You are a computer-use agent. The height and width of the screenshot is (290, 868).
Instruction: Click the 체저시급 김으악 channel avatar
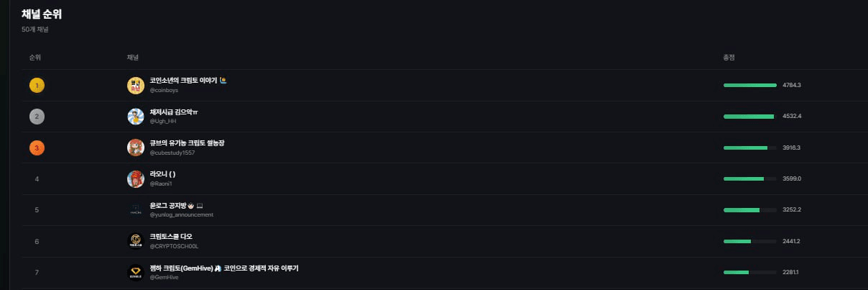[135, 117]
